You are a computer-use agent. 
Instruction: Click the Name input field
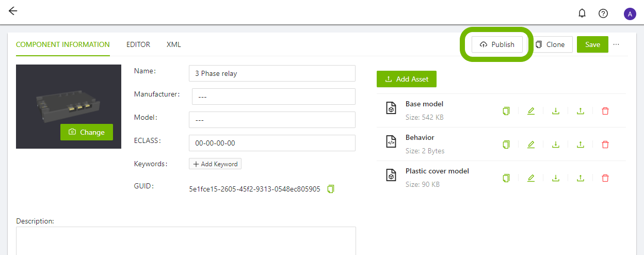point(272,73)
